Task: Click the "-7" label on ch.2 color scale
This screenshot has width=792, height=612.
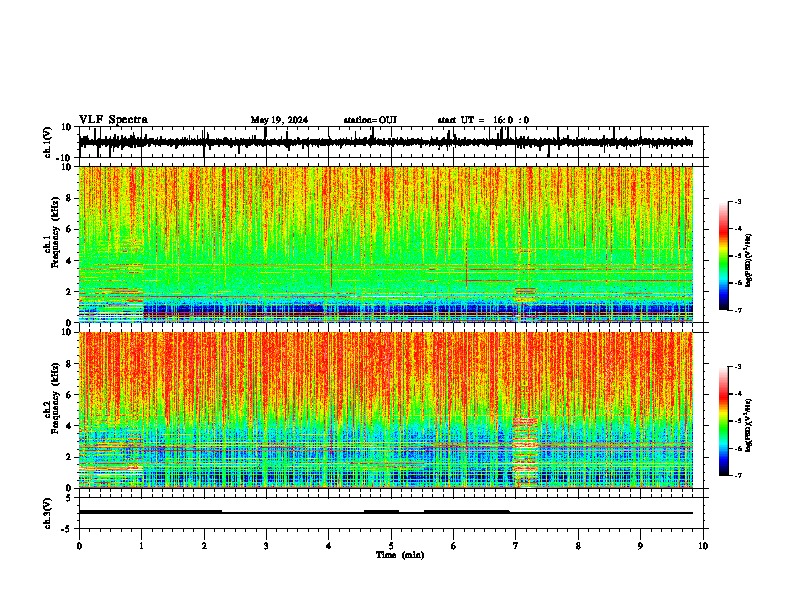Action: pos(738,476)
